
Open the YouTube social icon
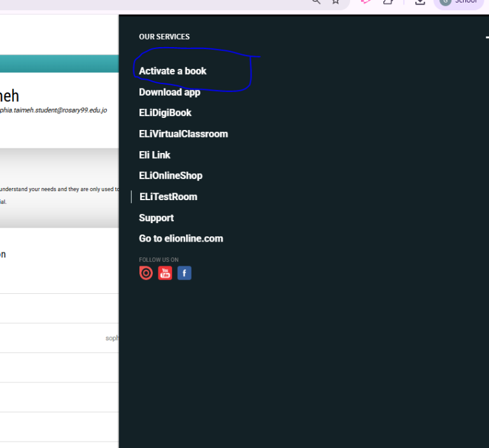(x=165, y=273)
